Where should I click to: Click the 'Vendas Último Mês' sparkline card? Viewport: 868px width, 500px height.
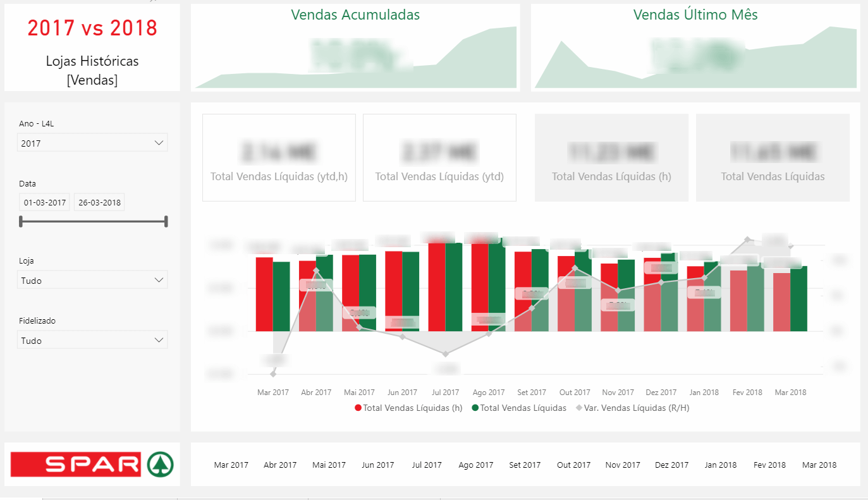click(695, 47)
